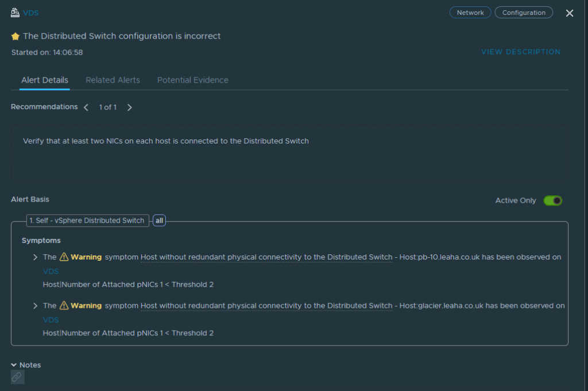Click the Network tag button
The width and height of the screenshot is (588, 391).
click(x=470, y=13)
